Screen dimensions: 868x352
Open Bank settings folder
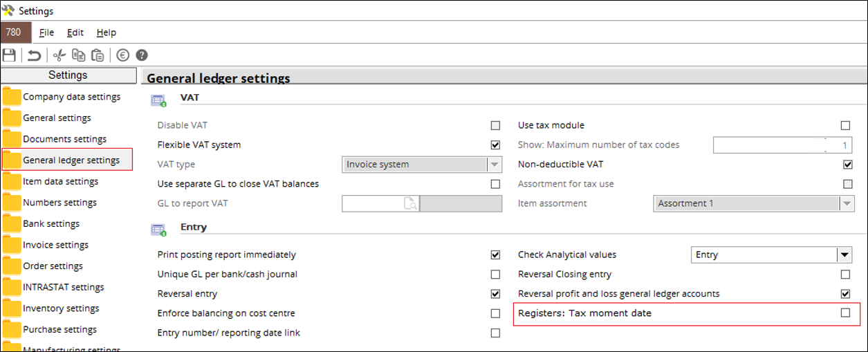51,224
